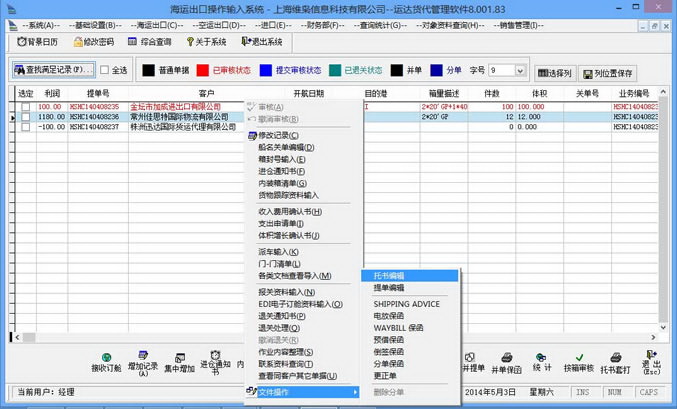Click the vertical scrollbar down arrow

coord(663,327)
